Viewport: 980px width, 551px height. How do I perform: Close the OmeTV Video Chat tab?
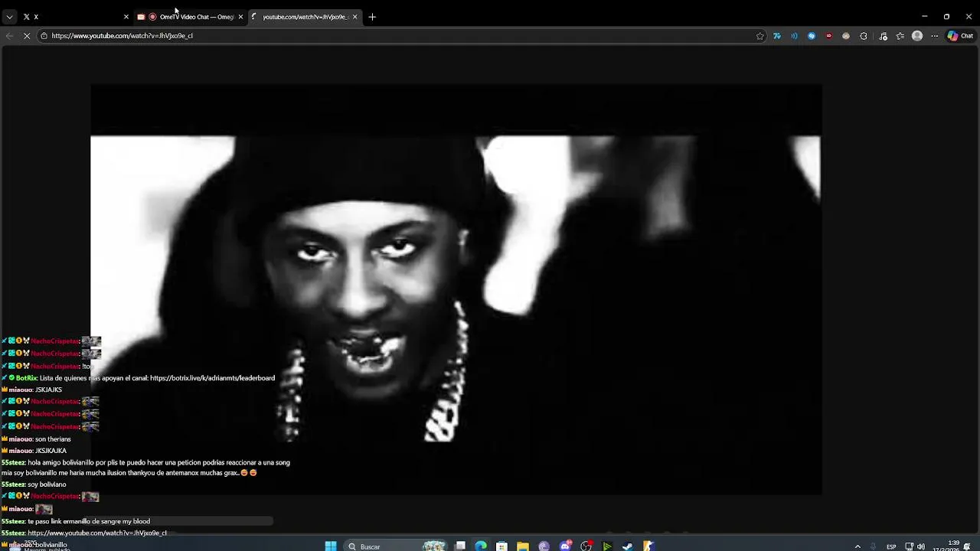(240, 17)
